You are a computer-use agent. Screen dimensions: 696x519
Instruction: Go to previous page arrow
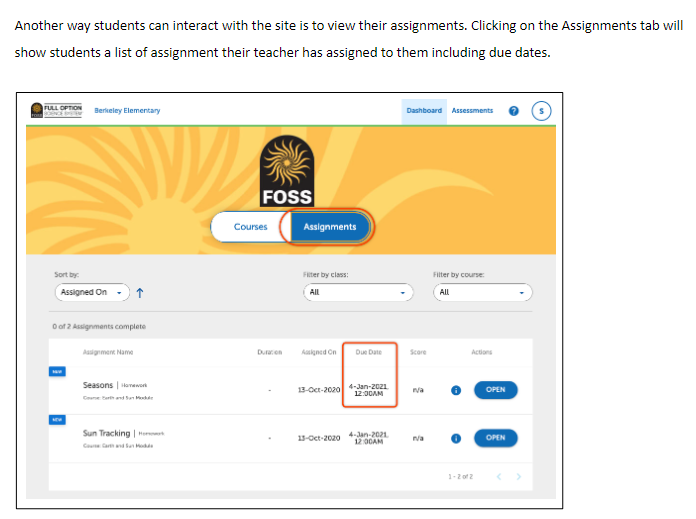499,476
